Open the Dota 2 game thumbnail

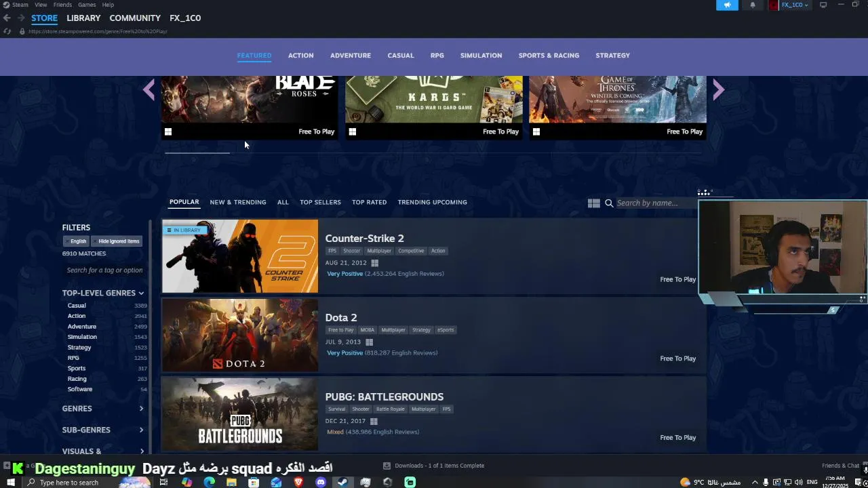pos(240,335)
